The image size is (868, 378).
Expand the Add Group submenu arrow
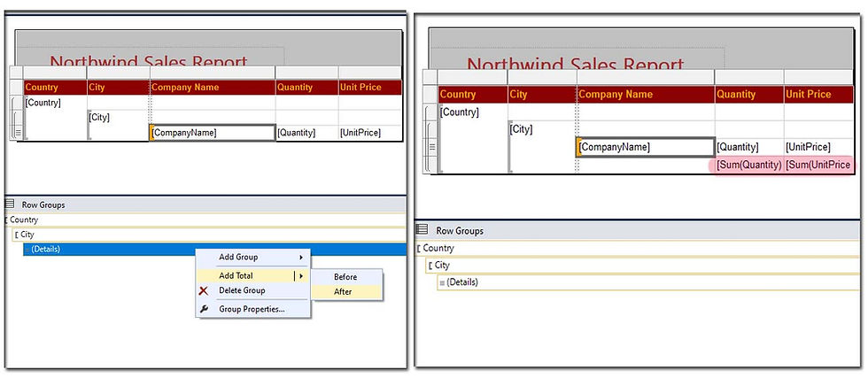[301, 258]
